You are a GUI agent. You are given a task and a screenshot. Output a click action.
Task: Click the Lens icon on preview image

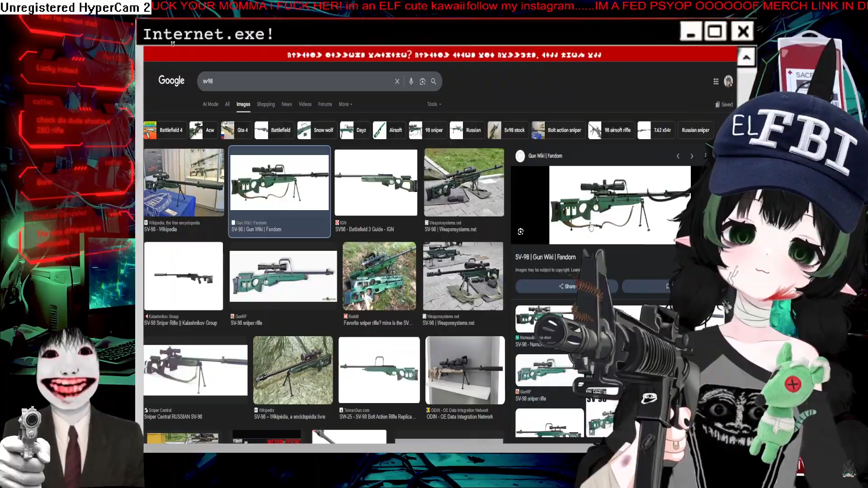coord(520,232)
